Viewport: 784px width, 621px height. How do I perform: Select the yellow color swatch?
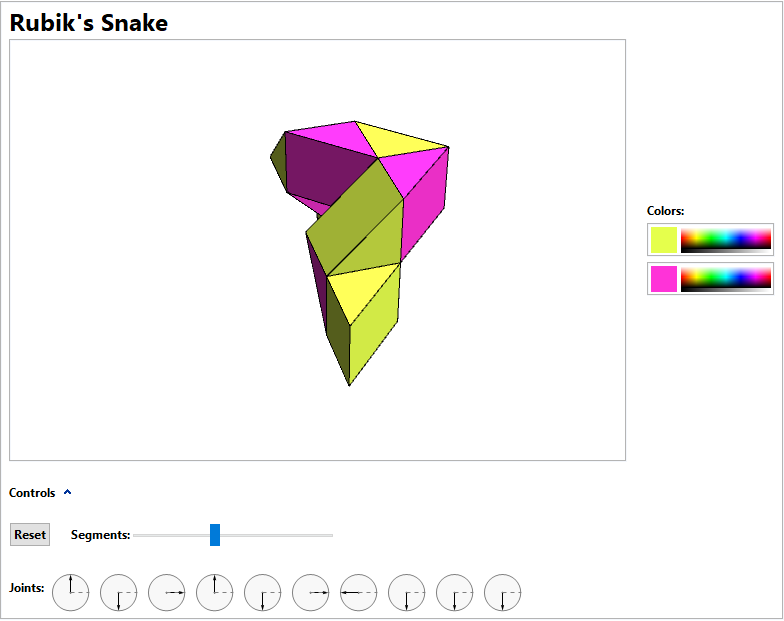(x=664, y=240)
